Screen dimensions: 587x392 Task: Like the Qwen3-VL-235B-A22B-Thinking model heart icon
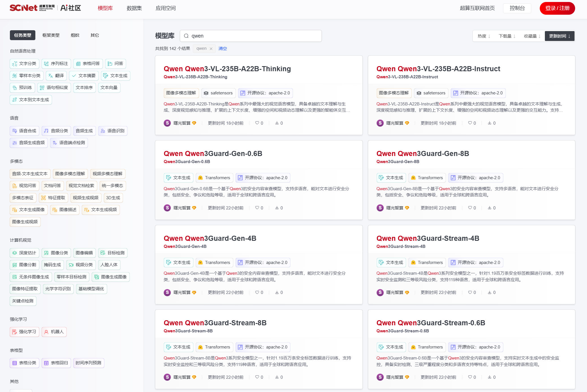click(257, 123)
